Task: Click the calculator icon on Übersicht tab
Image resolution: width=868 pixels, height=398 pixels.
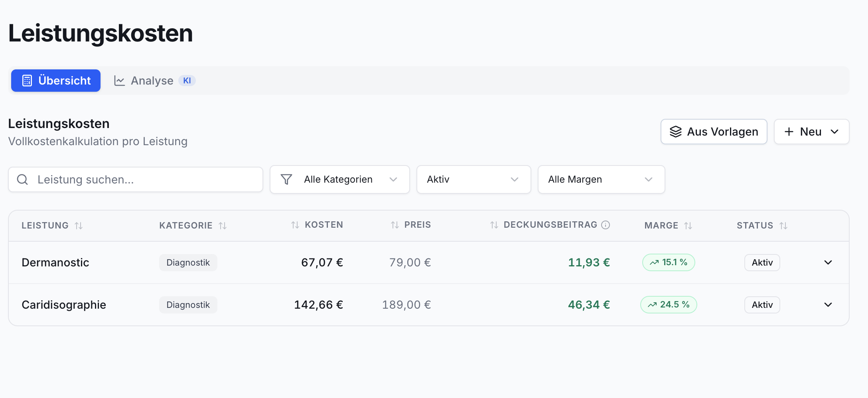Action: [27, 81]
